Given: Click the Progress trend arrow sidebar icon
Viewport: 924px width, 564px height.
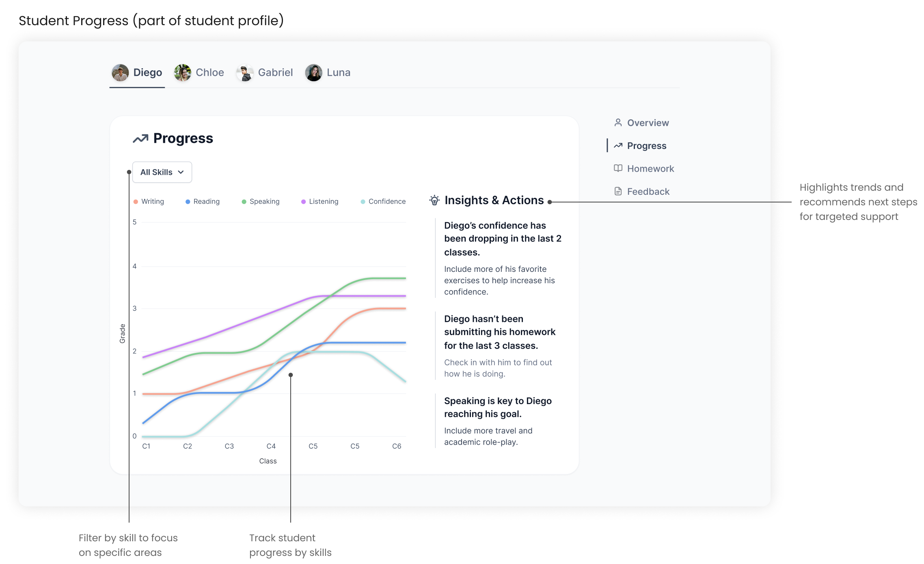Looking at the screenshot, I should pyautogui.click(x=618, y=146).
